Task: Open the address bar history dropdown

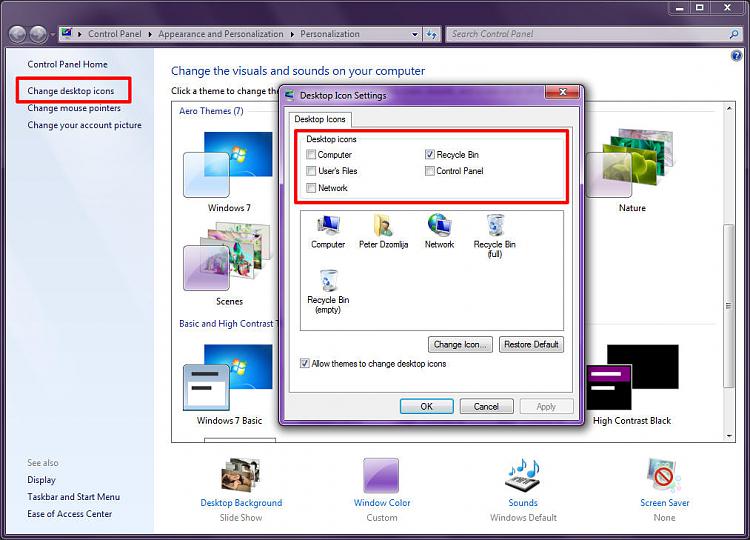Action: tap(414, 34)
